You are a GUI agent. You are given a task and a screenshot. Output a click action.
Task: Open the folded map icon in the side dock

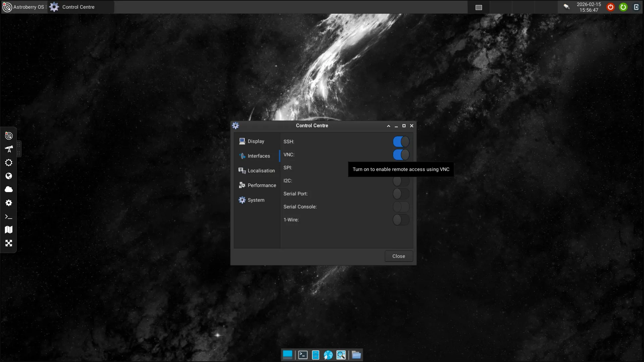(x=9, y=230)
